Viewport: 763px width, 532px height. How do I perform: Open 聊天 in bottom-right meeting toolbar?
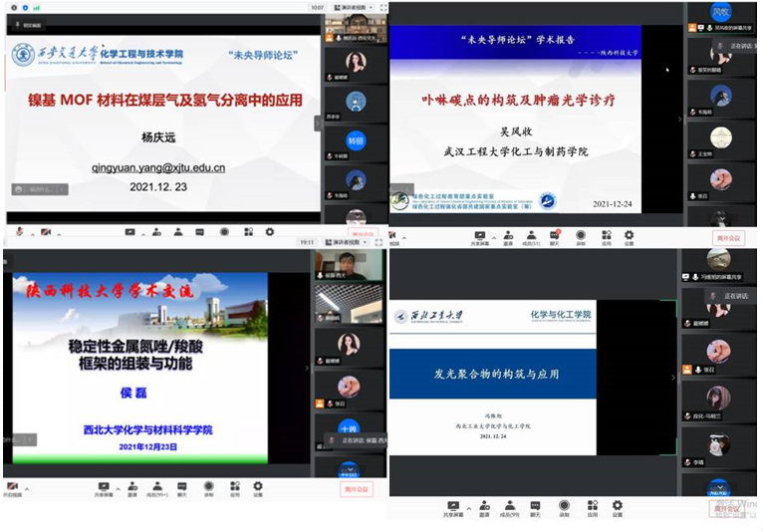535,509
